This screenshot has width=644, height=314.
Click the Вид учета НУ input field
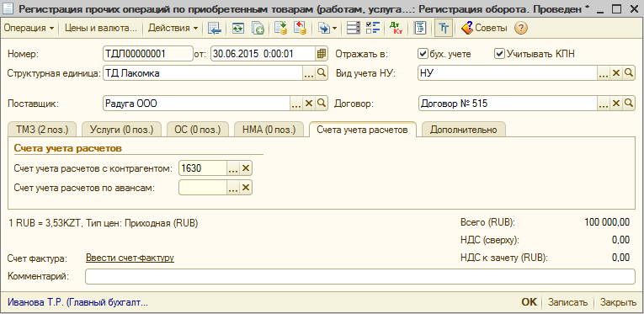click(x=508, y=73)
